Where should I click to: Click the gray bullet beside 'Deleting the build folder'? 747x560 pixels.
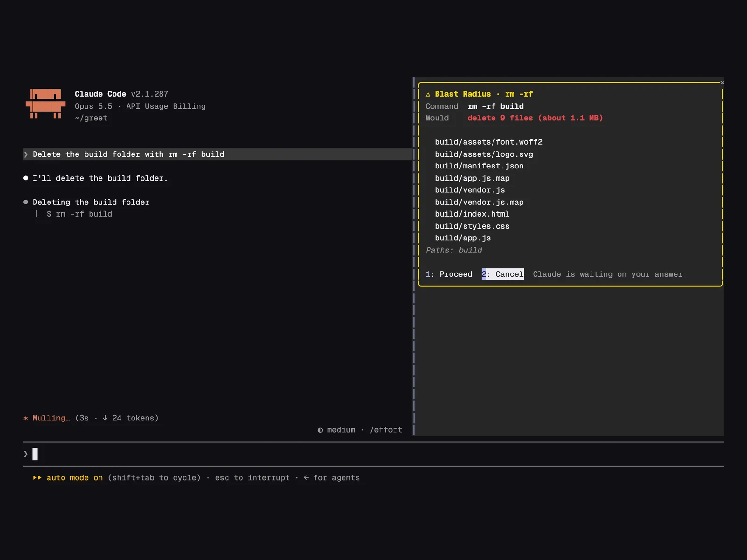click(x=26, y=202)
